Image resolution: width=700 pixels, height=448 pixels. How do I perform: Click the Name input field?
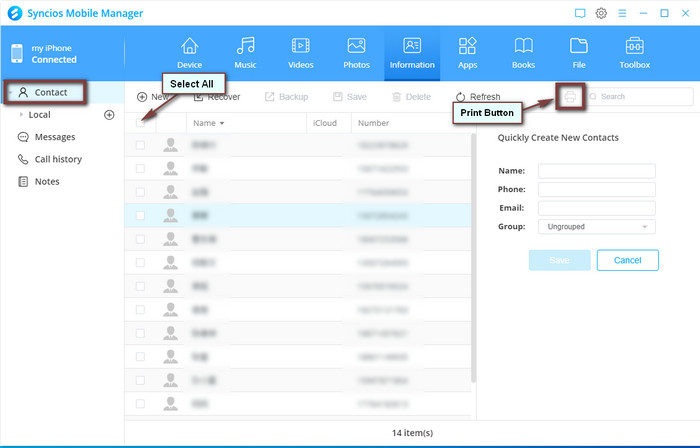596,171
